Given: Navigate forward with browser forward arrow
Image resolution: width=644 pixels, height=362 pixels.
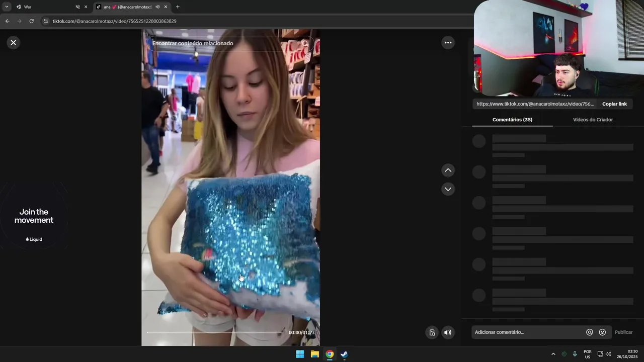Looking at the screenshot, I should coord(19,21).
